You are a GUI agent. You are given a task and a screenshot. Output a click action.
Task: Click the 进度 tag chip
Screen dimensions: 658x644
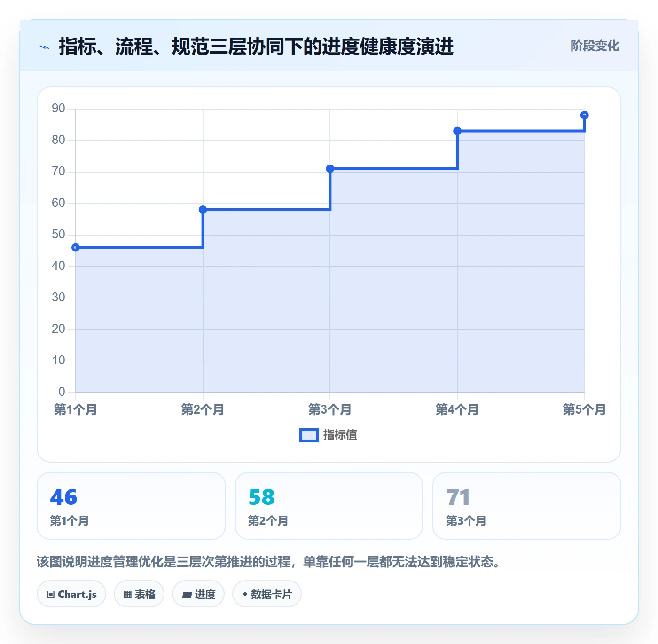point(198,594)
